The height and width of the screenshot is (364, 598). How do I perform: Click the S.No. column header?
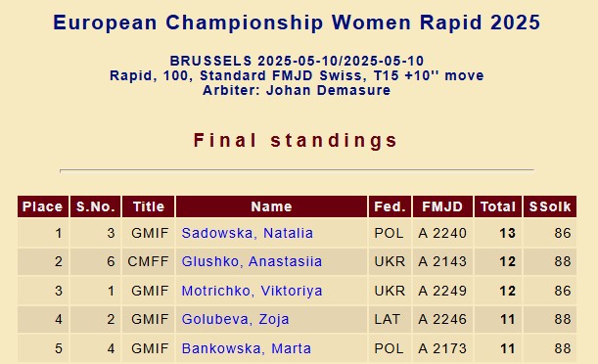pos(95,206)
